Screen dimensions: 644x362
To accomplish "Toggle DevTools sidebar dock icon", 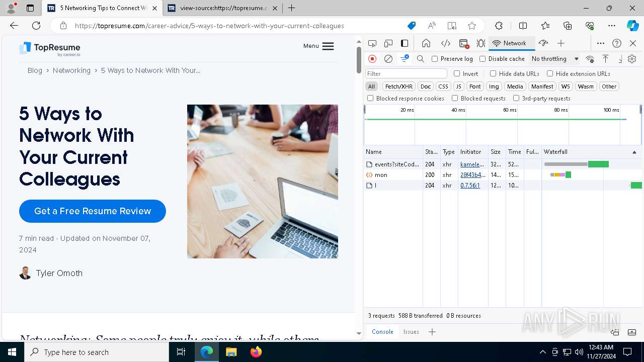I will point(405,43).
